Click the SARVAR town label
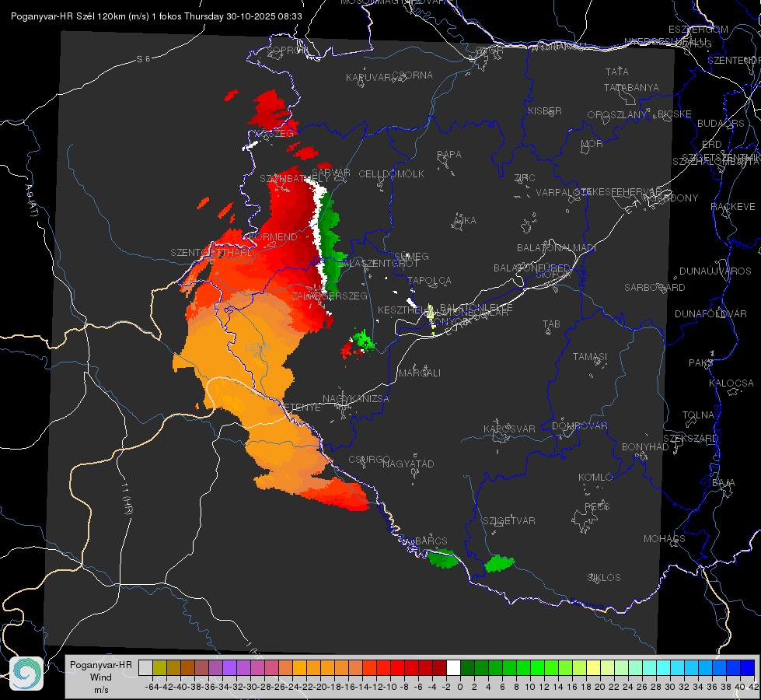This screenshot has height=700, width=761. (331, 172)
